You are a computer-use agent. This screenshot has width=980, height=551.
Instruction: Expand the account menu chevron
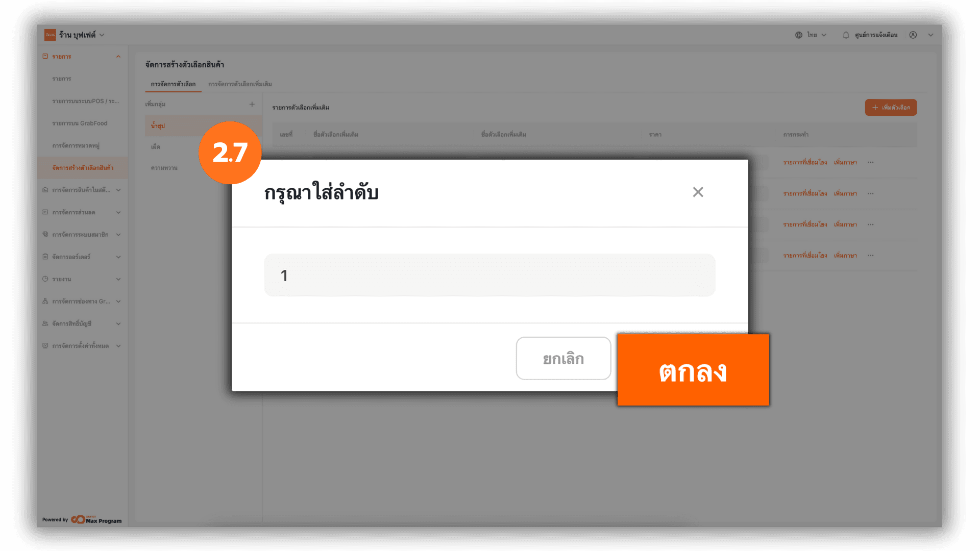click(x=930, y=35)
